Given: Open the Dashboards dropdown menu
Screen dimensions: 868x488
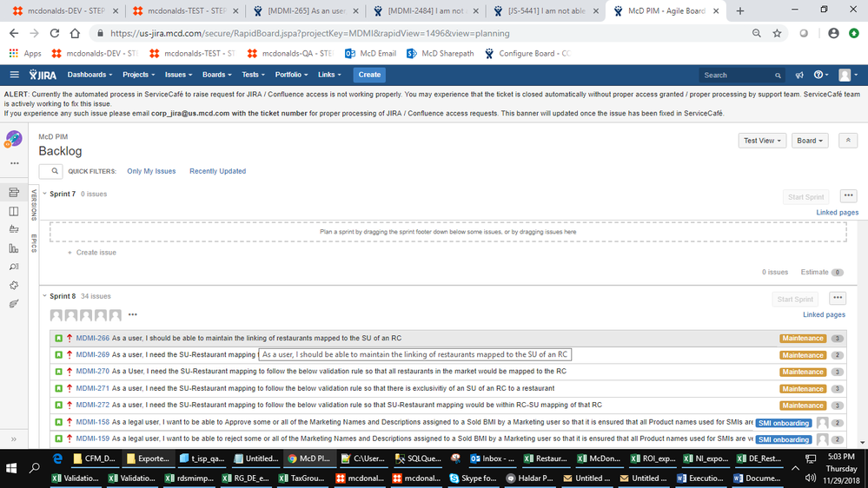Looking at the screenshot, I should pos(89,75).
